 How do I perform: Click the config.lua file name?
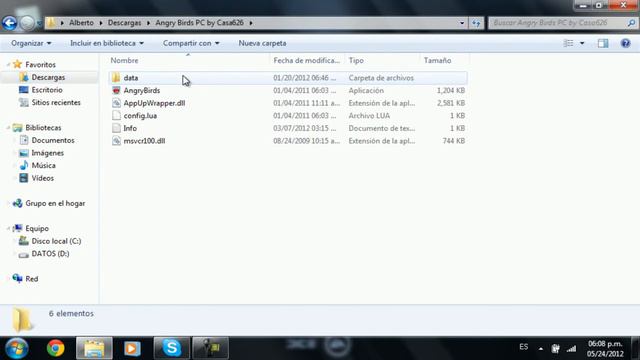coord(140,116)
